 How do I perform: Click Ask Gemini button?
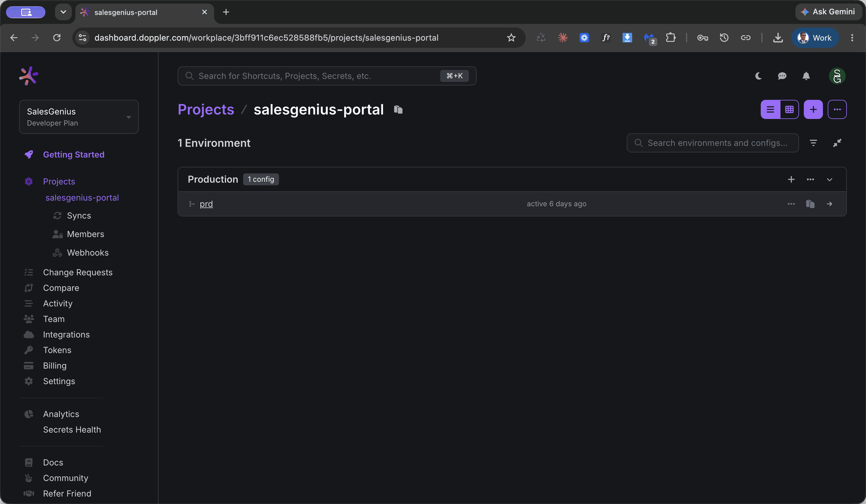coord(828,12)
